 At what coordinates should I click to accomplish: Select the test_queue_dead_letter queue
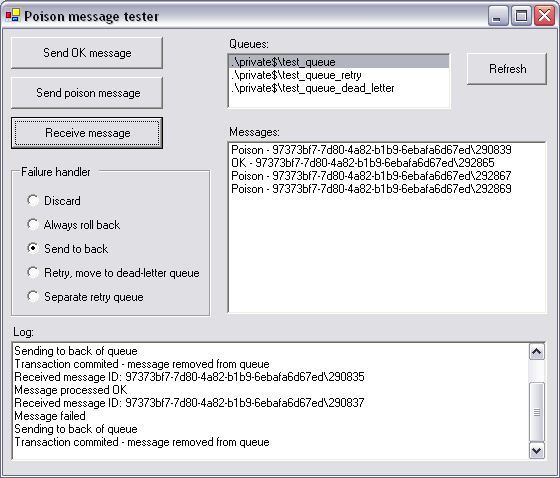(339, 88)
